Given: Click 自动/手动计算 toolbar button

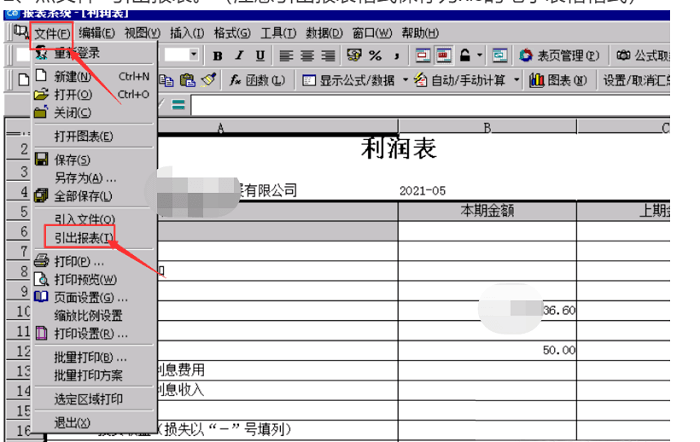Looking at the screenshot, I should click(x=460, y=80).
